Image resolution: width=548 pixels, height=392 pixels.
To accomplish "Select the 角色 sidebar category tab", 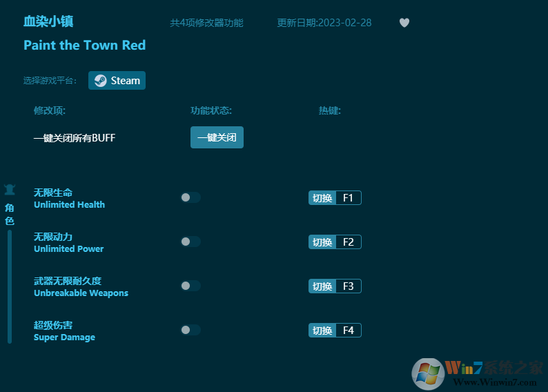I will coord(10,214).
